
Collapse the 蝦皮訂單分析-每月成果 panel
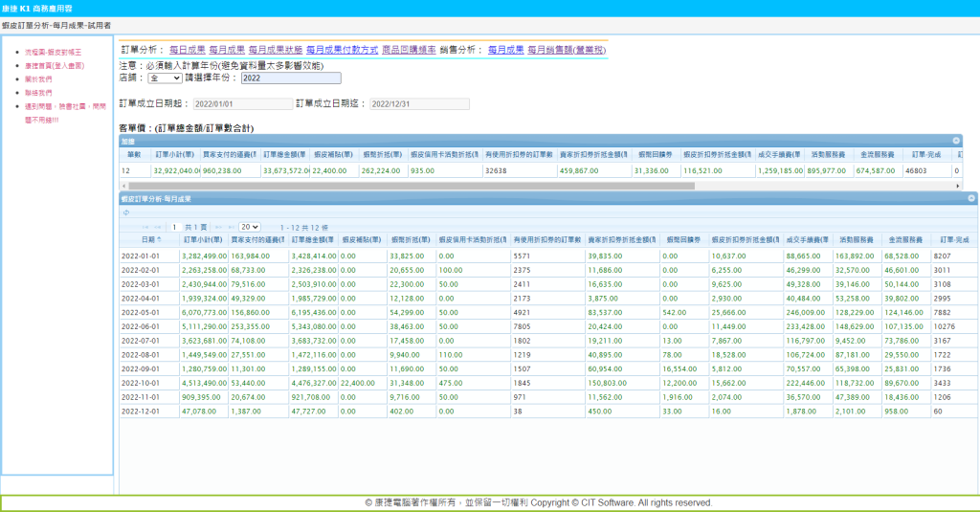970,198
